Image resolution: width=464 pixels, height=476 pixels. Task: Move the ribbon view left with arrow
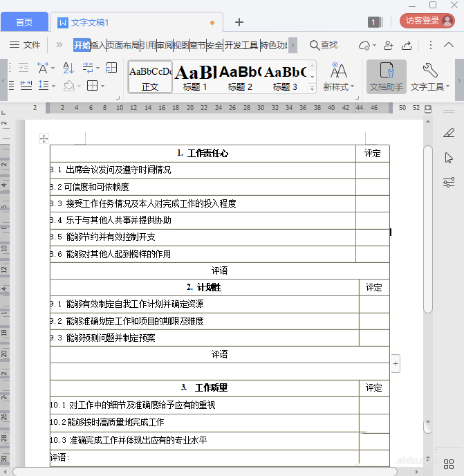[3, 80]
